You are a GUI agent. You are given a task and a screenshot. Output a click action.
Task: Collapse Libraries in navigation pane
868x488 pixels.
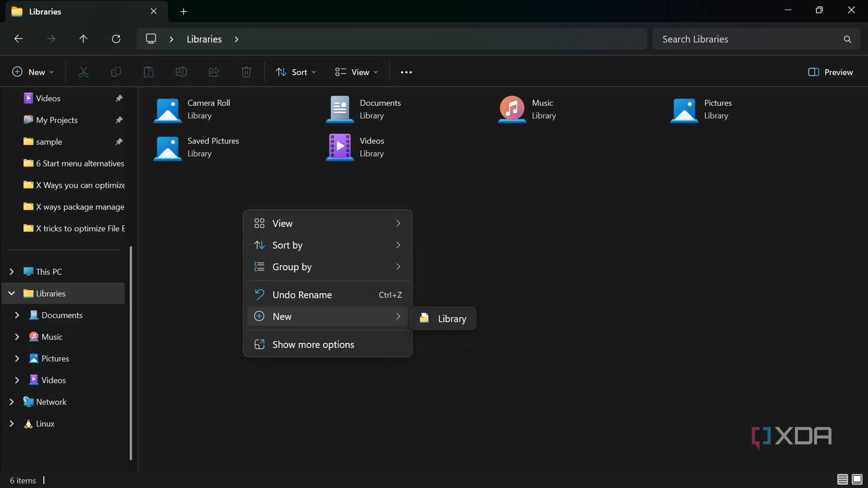[12, 293]
